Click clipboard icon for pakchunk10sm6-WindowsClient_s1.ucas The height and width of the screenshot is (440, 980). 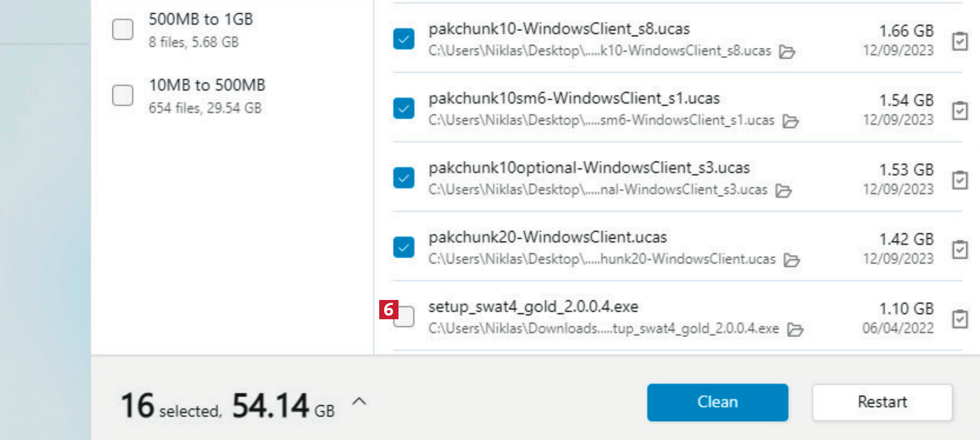click(x=960, y=111)
